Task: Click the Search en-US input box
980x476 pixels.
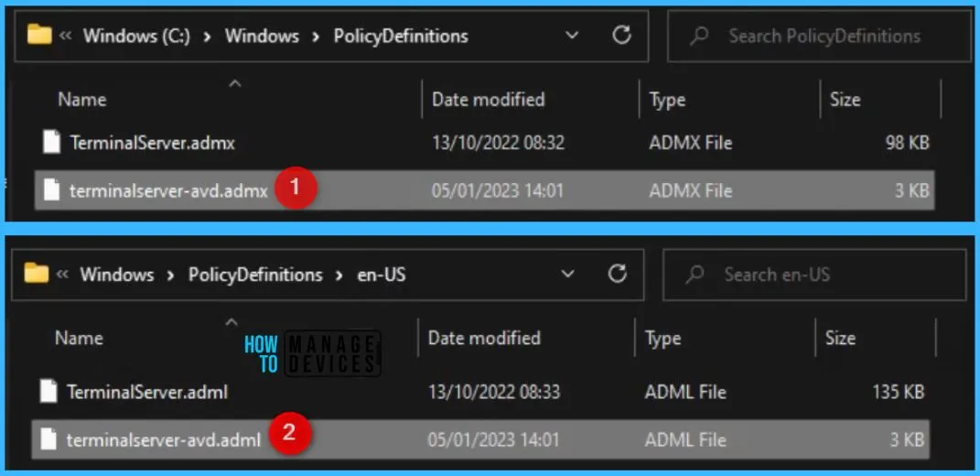Action: [819, 275]
